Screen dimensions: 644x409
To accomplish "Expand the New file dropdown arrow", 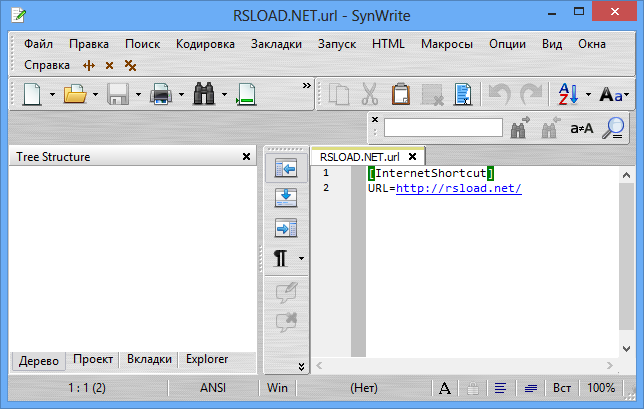I will (x=53, y=95).
